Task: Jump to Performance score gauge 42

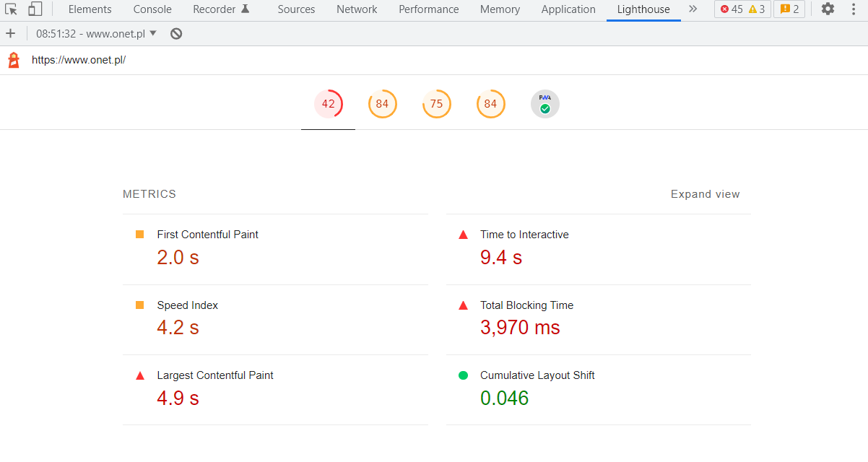Action: pos(329,104)
